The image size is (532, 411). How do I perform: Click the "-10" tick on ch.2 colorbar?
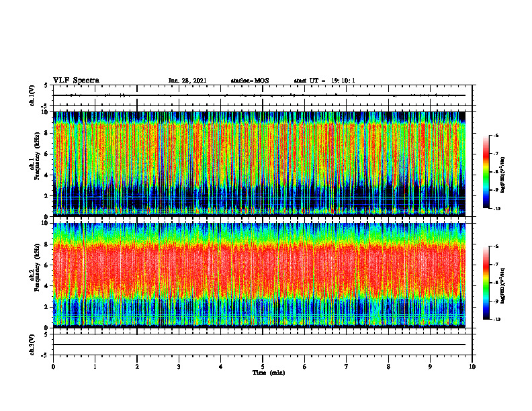tap(497, 320)
